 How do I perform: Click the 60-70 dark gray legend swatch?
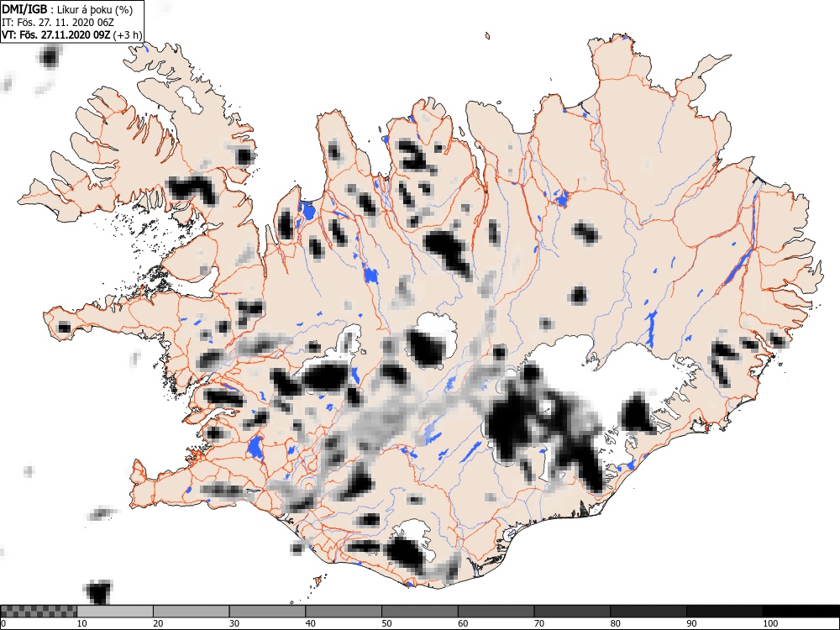496,612
